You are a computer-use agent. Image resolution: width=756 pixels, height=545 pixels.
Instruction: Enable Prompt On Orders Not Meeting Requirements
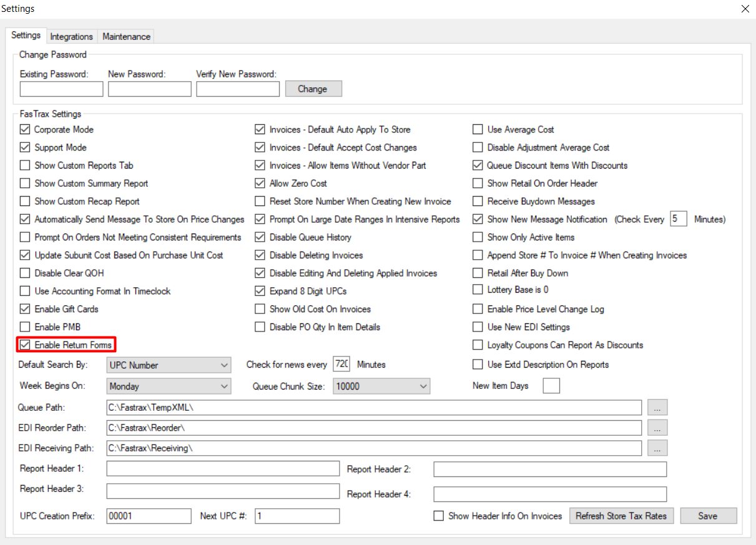click(25, 237)
